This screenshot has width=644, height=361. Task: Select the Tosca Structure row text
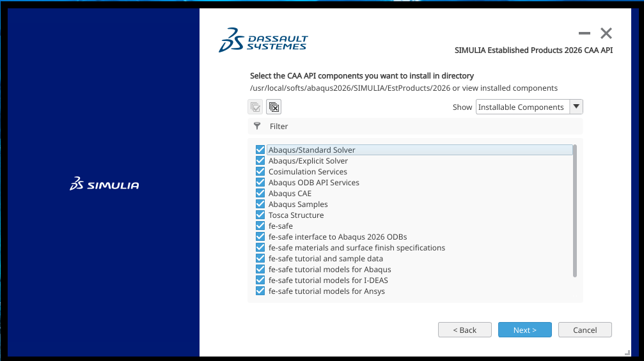[296, 215]
